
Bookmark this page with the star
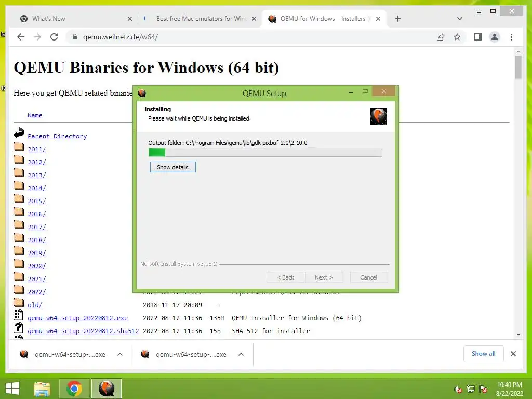coord(457,37)
